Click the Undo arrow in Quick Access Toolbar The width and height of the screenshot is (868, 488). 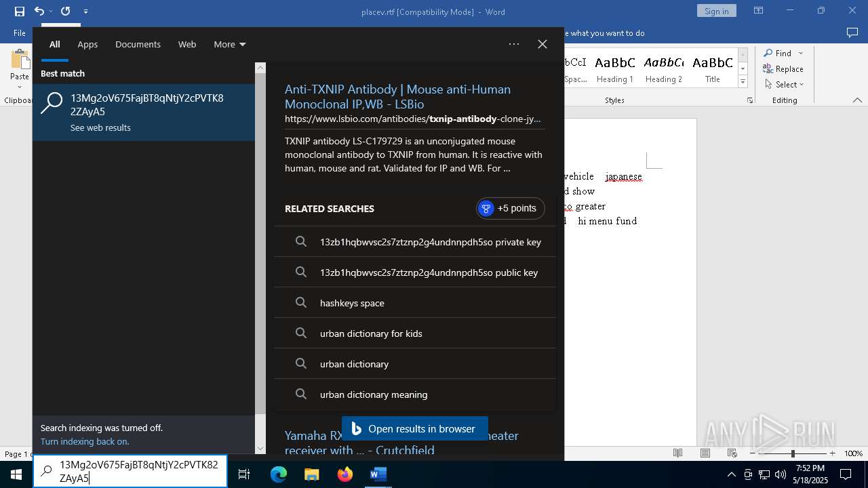click(39, 11)
